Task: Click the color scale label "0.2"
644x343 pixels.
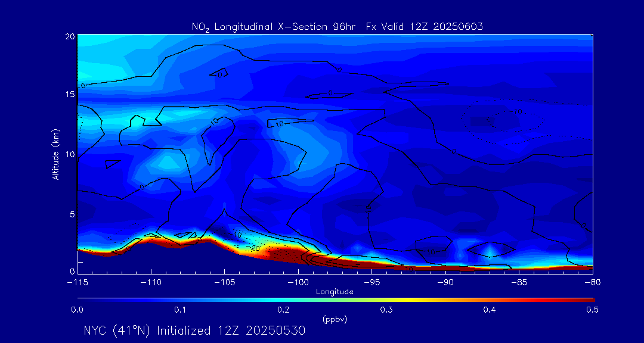Action: [x=283, y=310]
